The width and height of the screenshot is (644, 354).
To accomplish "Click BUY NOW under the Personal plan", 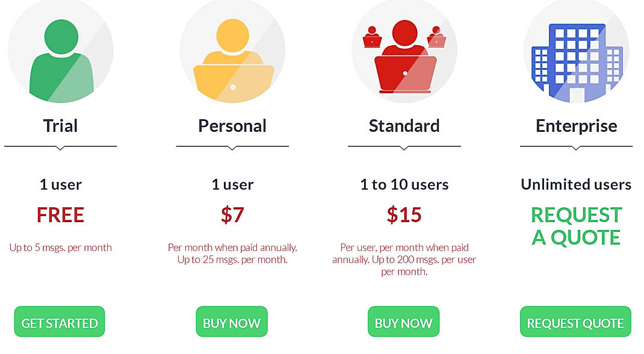I will tap(232, 321).
